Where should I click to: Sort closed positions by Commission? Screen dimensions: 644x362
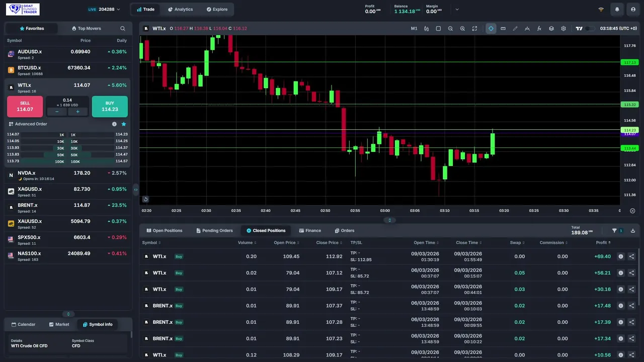tap(553, 243)
